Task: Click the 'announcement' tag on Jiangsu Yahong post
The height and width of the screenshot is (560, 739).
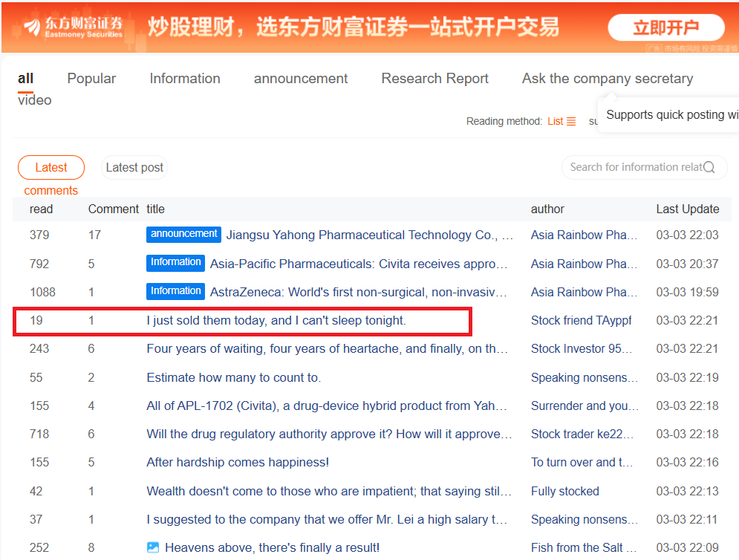Action: pyautogui.click(x=183, y=234)
